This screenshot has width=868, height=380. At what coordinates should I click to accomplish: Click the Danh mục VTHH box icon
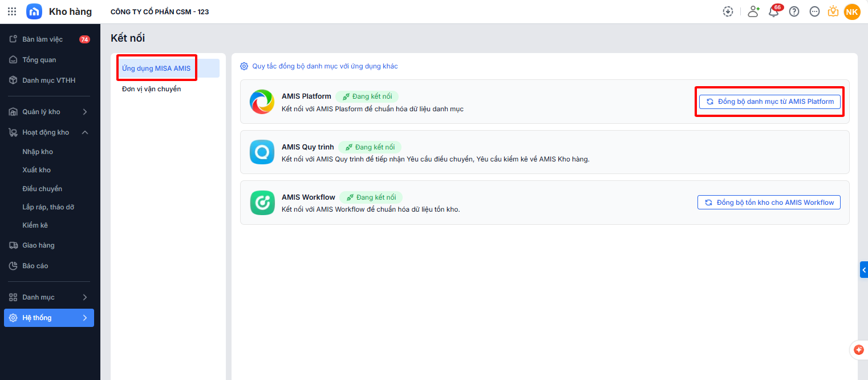[13, 80]
